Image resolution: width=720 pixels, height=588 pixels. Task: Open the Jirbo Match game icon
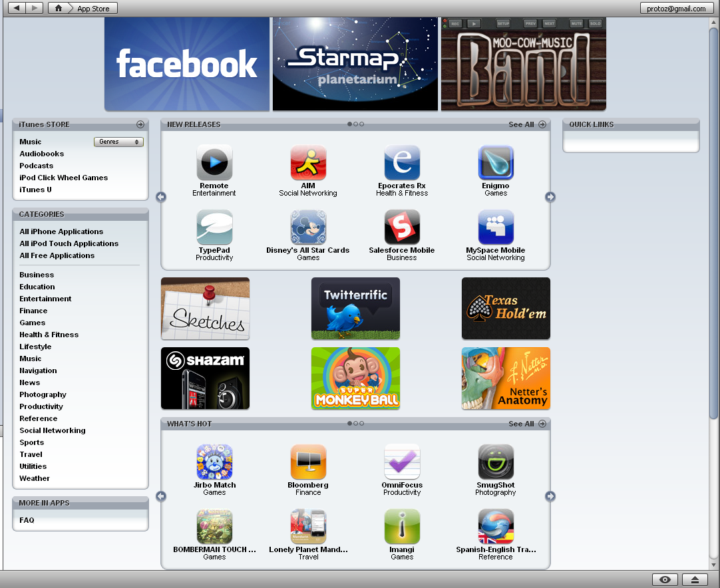(214, 462)
